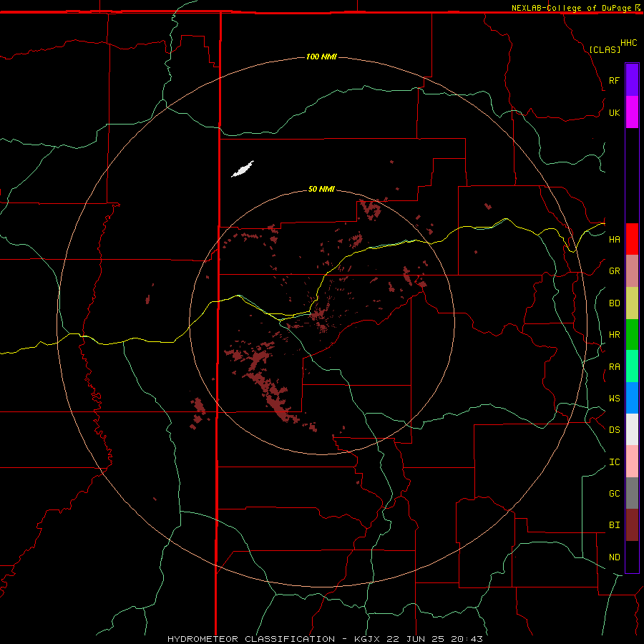Click the 100 NMI range ring label

(321, 57)
